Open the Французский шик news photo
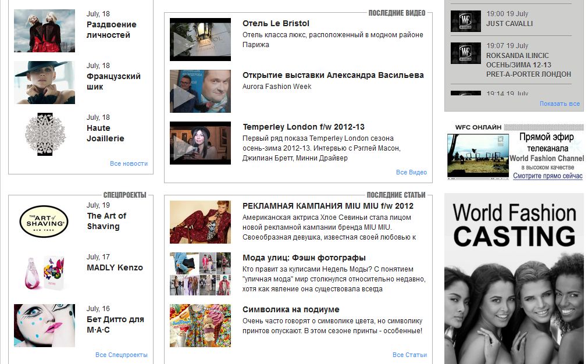This screenshot has width=588, height=364. tap(44, 83)
